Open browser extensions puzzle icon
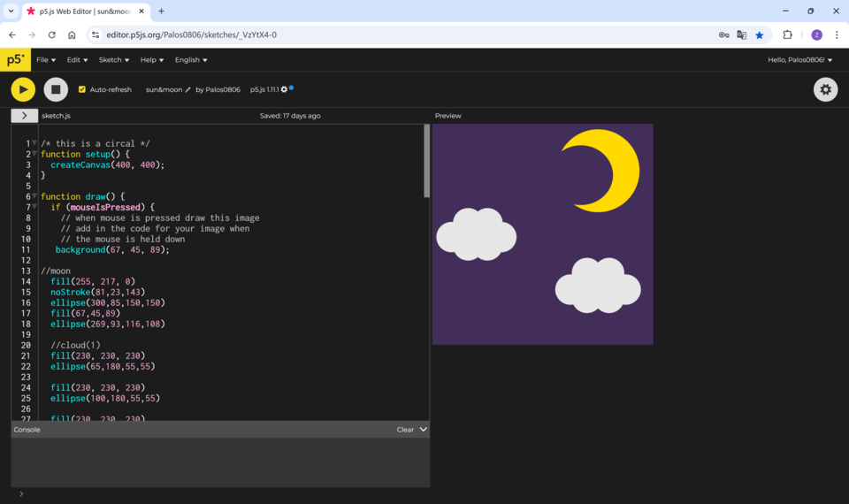The width and height of the screenshot is (849, 504). pyautogui.click(x=787, y=35)
